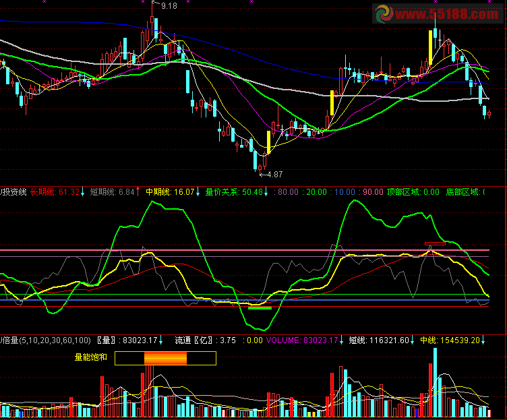Click the green bottom-zone bar marker on indicator
The height and width of the screenshot is (420, 507).
[x=260, y=308]
